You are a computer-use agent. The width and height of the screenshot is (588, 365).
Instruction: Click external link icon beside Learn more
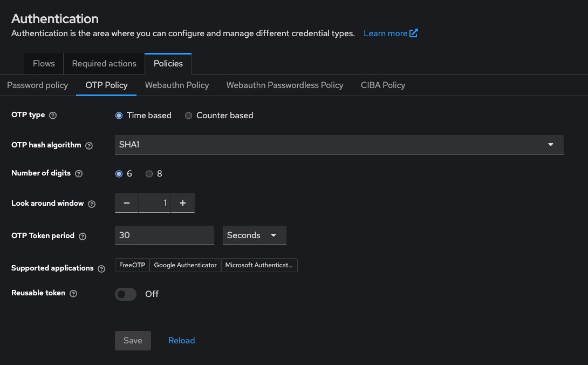[x=414, y=33]
